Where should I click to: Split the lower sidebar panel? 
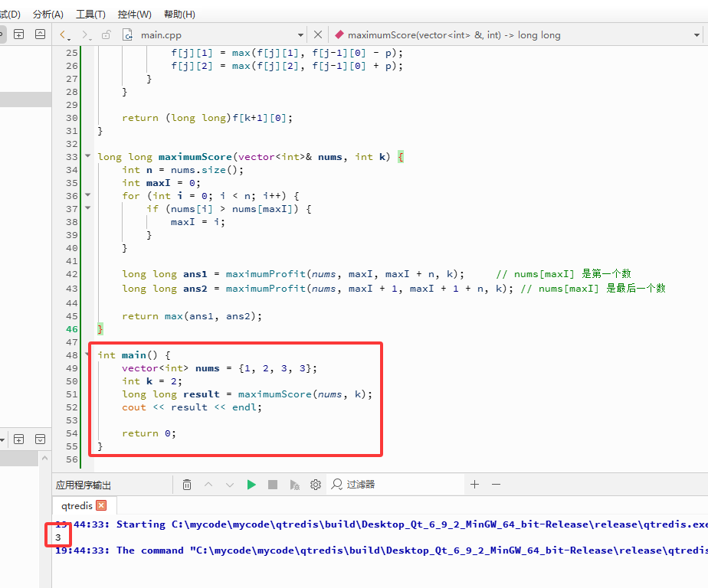pos(18,439)
